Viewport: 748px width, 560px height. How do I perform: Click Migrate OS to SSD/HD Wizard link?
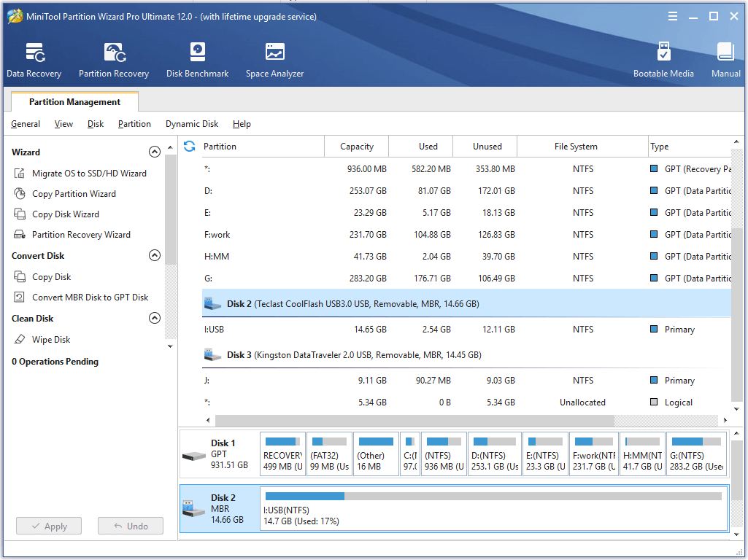(89, 173)
